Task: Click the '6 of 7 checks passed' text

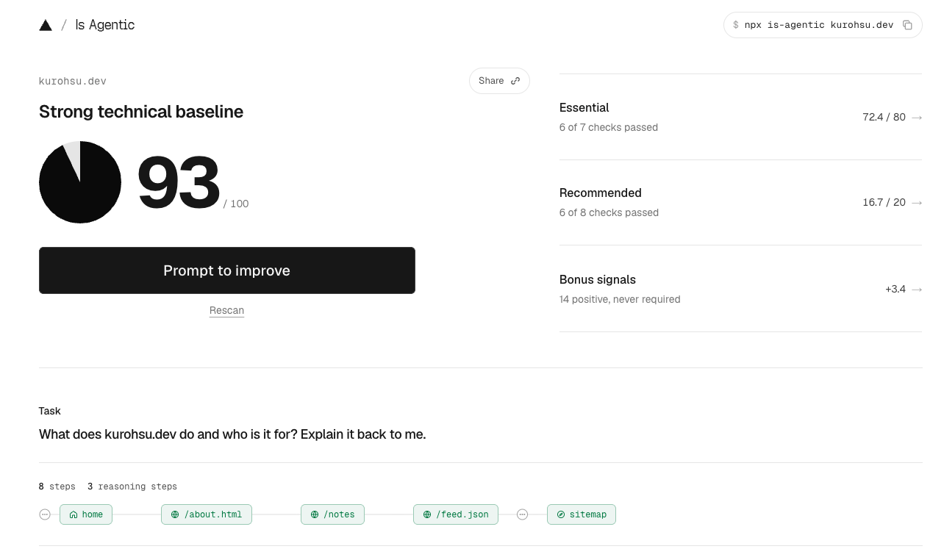Action: [x=609, y=127]
